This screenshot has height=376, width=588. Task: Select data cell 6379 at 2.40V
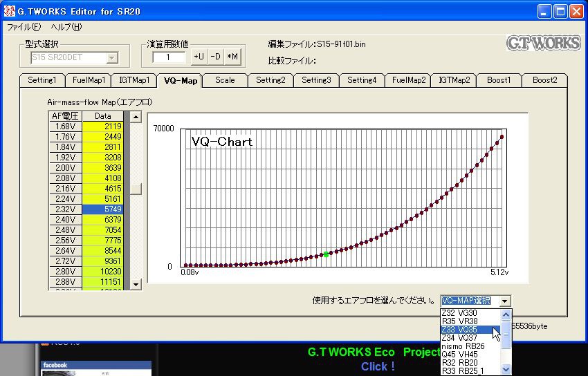pyautogui.click(x=102, y=220)
